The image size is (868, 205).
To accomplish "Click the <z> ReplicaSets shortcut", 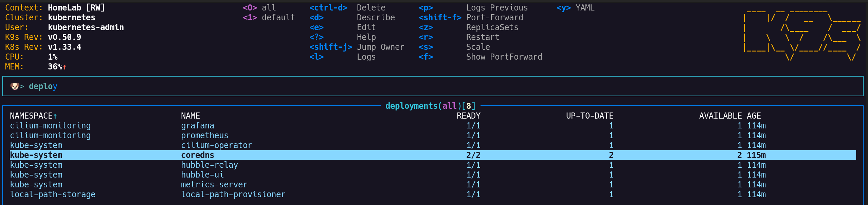I will point(469,27).
